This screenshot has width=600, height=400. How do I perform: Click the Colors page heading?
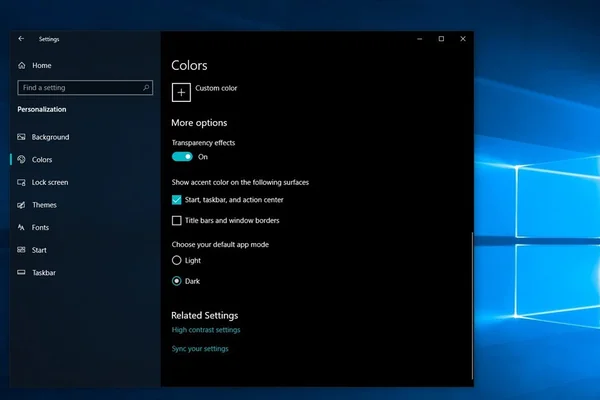coord(189,65)
